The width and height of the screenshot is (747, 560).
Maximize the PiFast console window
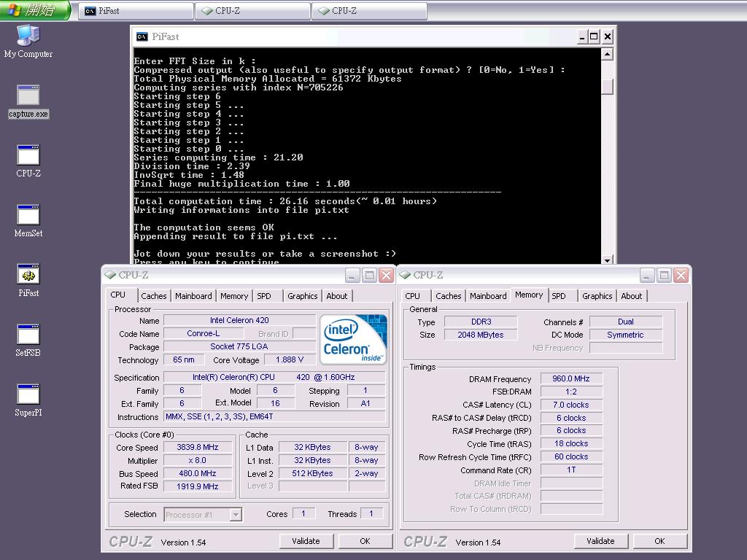594,36
